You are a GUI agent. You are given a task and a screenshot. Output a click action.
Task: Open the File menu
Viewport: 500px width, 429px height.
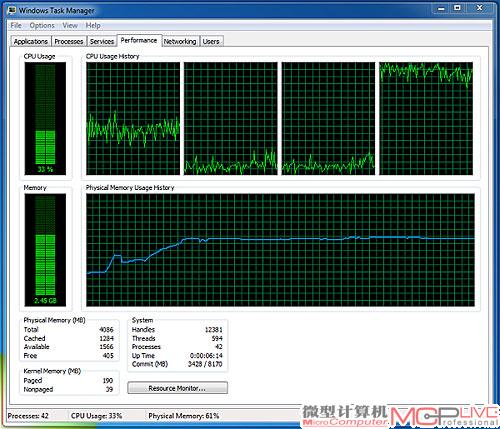(16, 25)
